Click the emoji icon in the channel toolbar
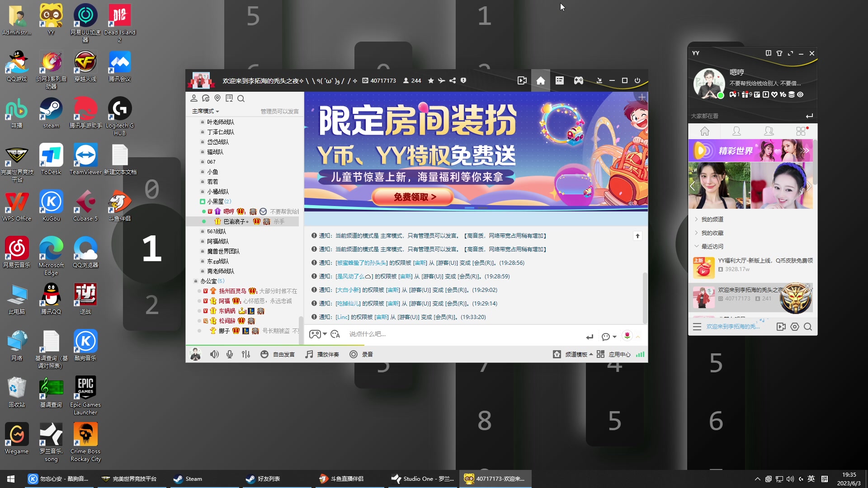The width and height of the screenshot is (868, 488). coord(264,354)
